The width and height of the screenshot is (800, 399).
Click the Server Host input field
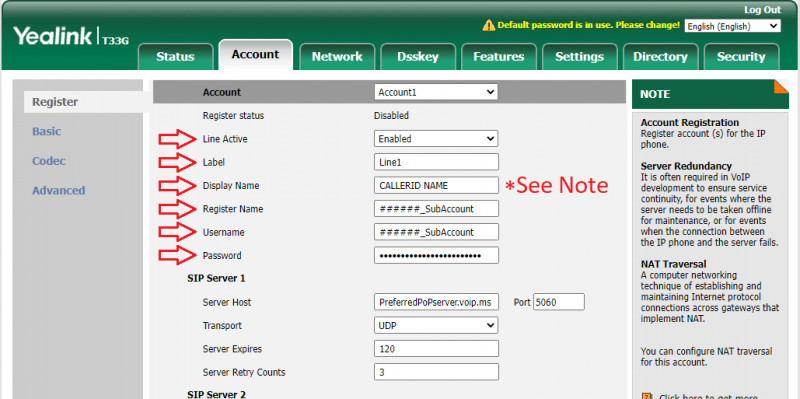tap(436, 302)
